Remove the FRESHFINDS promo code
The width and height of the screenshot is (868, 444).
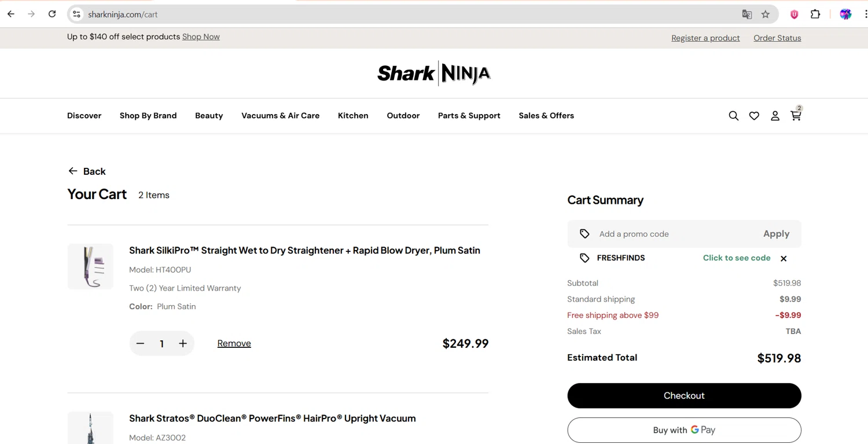[x=784, y=259]
